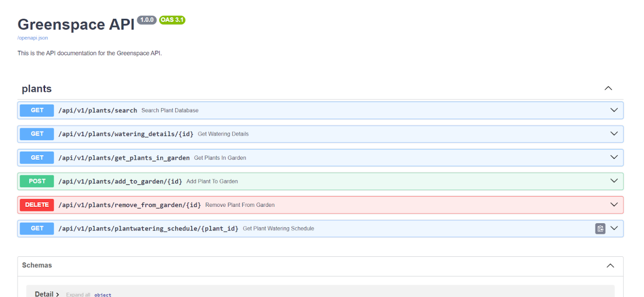
Task: Open the /api/v1/plants/add_to_garden/{id} path
Action: tap(120, 181)
